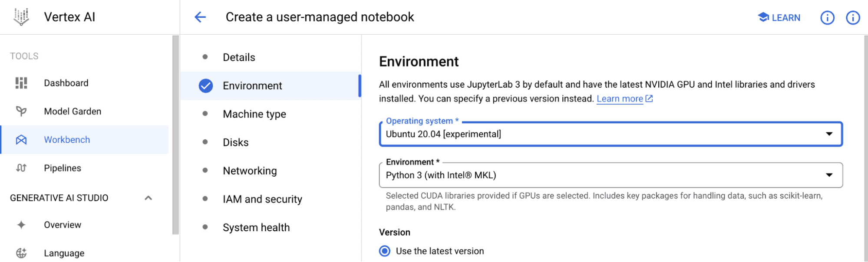
Task: Click the Version heading text
Action: [395, 232]
